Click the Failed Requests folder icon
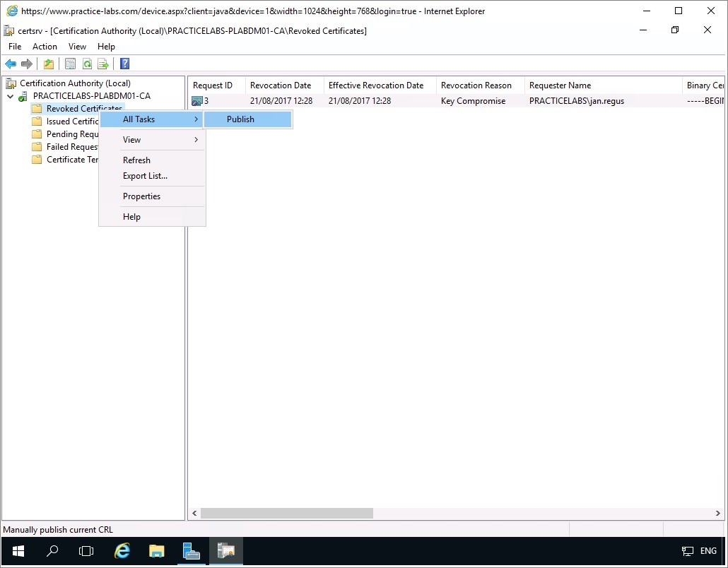The width and height of the screenshot is (728, 568). tap(37, 147)
